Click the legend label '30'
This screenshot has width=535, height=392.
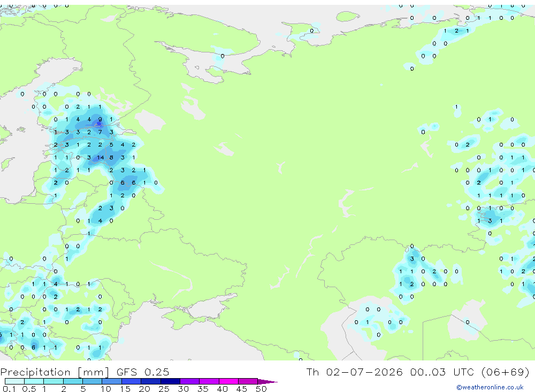tap(183, 389)
